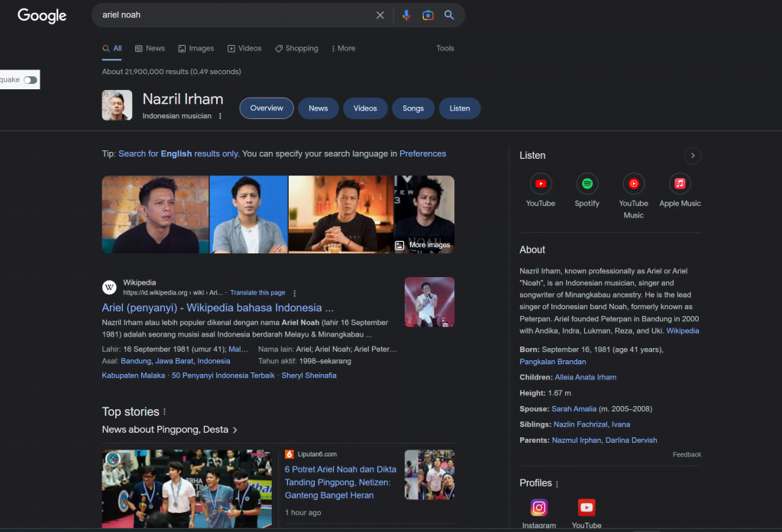This screenshot has width=782, height=532.
Task: Translate the Wikipedia page to English
Action: pyautogui.click(x=257, y=292)
